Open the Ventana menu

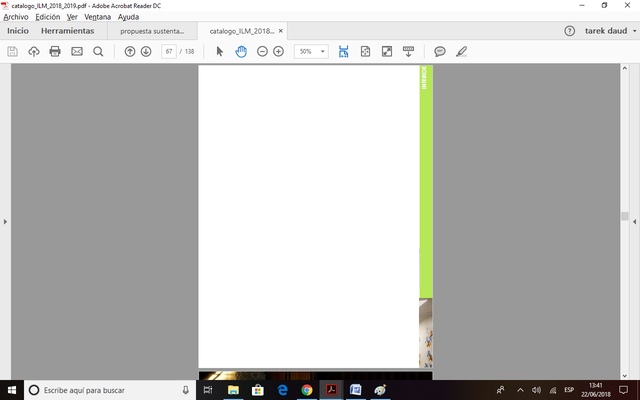(x=98, y=17)
